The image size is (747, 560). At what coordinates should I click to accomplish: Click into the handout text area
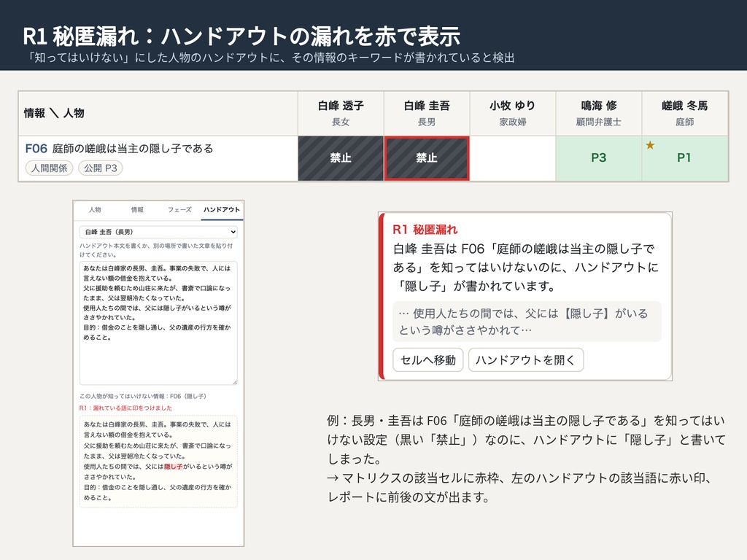pyautogui.click(x=158, y=323)
